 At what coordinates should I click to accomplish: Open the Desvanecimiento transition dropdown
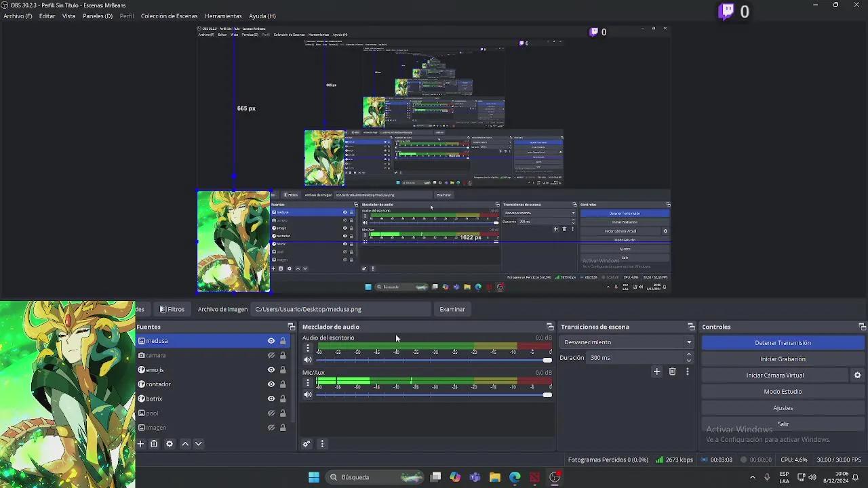coord(627,342)
